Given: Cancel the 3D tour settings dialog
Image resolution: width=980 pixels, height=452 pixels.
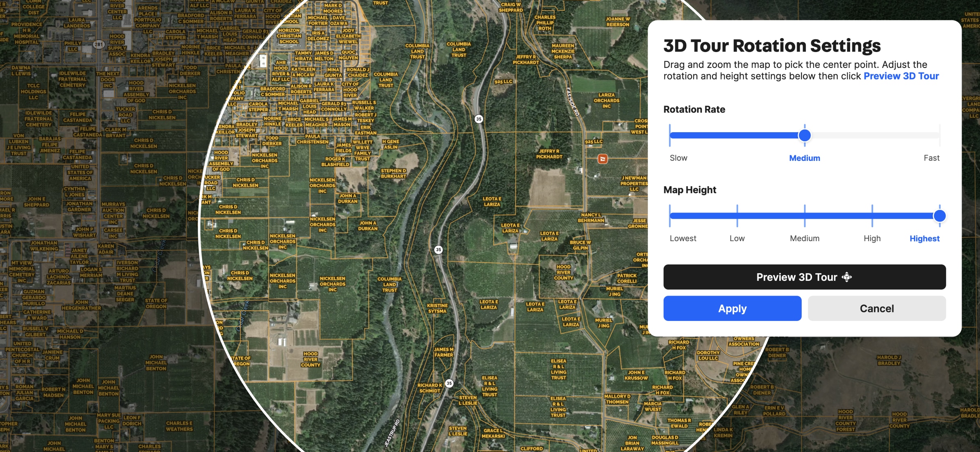Looking at the screenshot, I should pyautogui.click(x=876, y=308).
